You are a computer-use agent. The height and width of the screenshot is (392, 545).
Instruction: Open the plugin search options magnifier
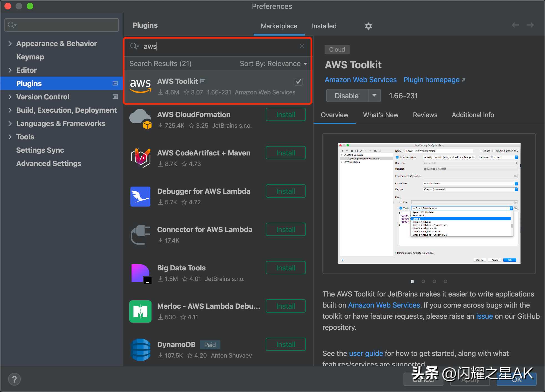[134, 46]
